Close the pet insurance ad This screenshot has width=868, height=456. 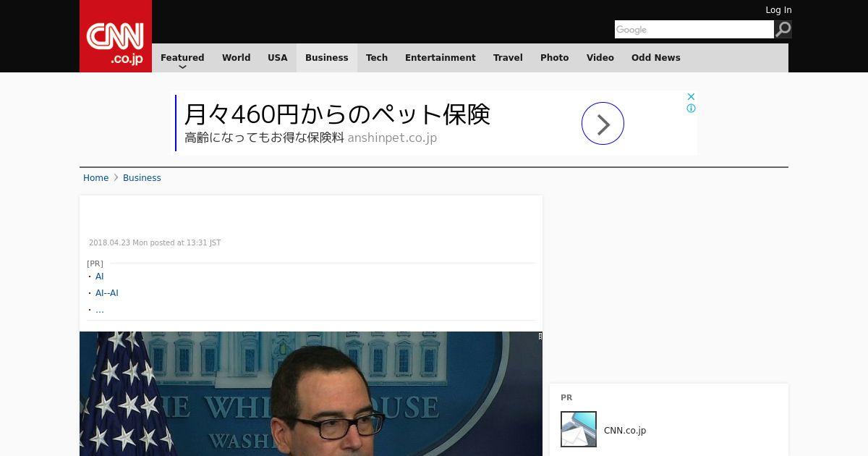click(691, 96)
